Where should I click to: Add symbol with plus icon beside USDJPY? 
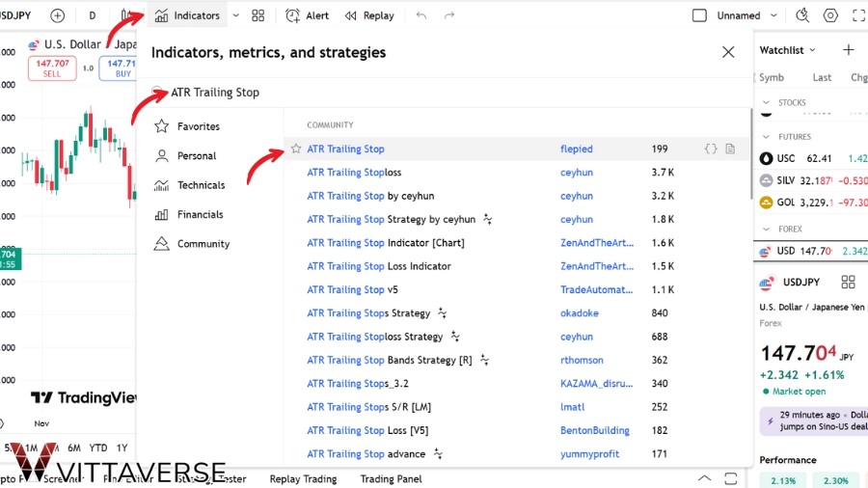58,15
